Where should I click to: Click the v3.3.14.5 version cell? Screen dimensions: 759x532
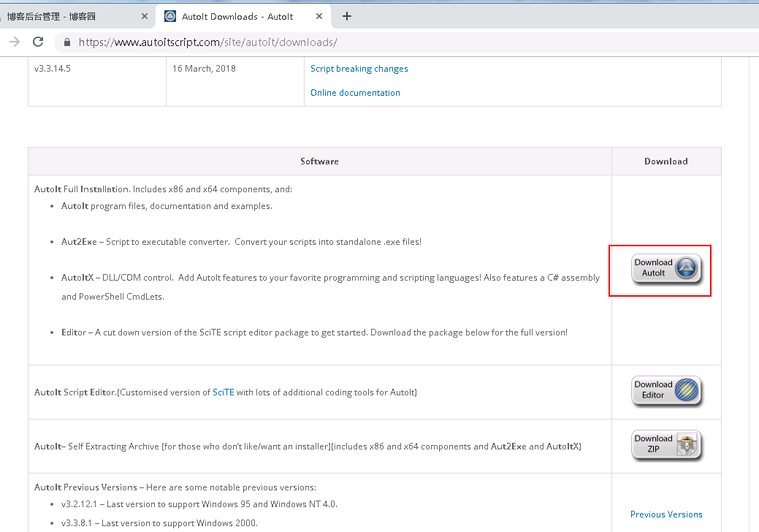pos(53,69)
